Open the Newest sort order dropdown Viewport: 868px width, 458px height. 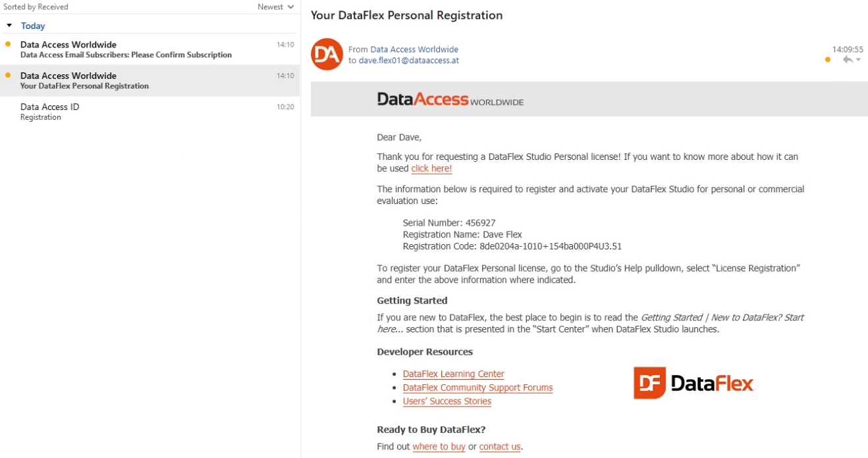point(275,7)
